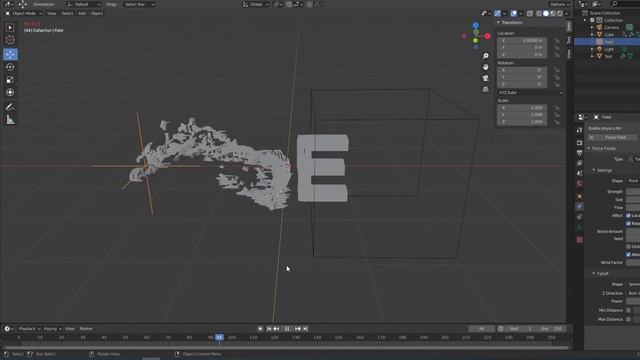Toggle the Affect Location checkbox
The height and width of the screenshot is (360, 640).
click(x=629, y=216)
